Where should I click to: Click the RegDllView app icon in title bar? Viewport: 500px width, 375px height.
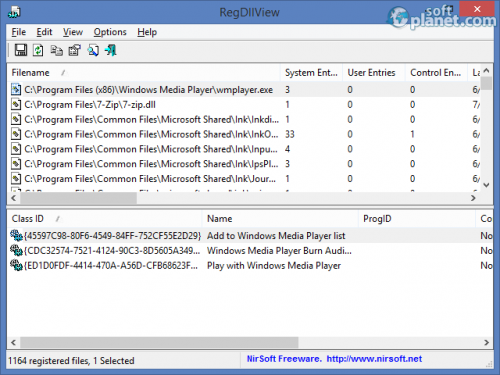(x=14, y=12)
